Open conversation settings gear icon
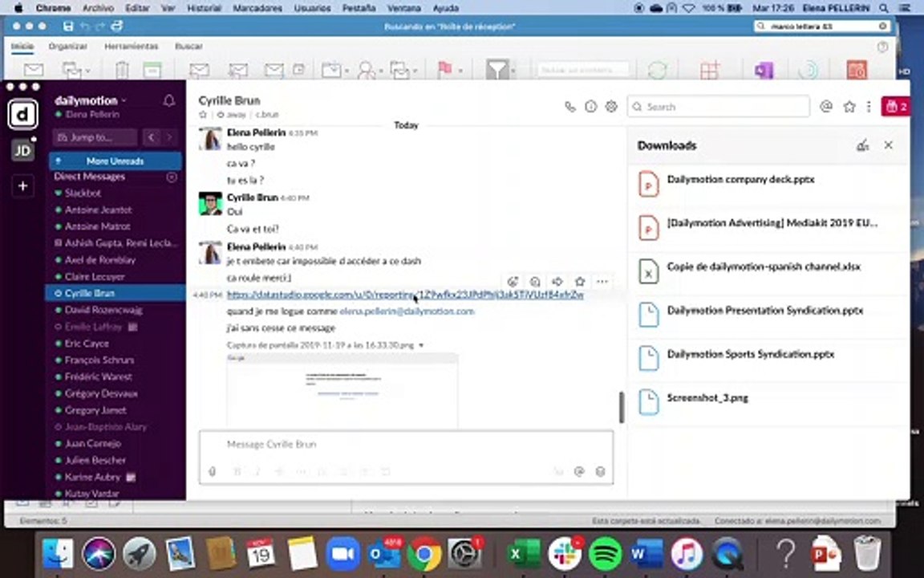This screenshot has height=578, width=924. (x=611, y=107)
